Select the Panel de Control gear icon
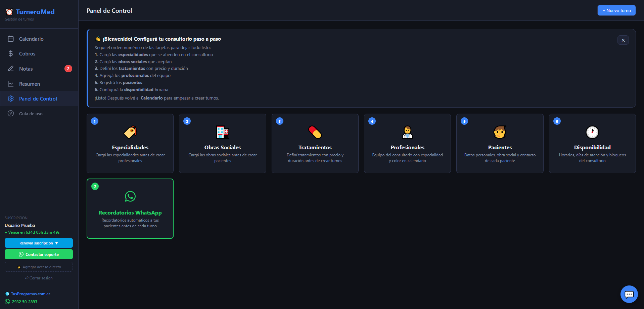644x309 pixels. point(11,99)
